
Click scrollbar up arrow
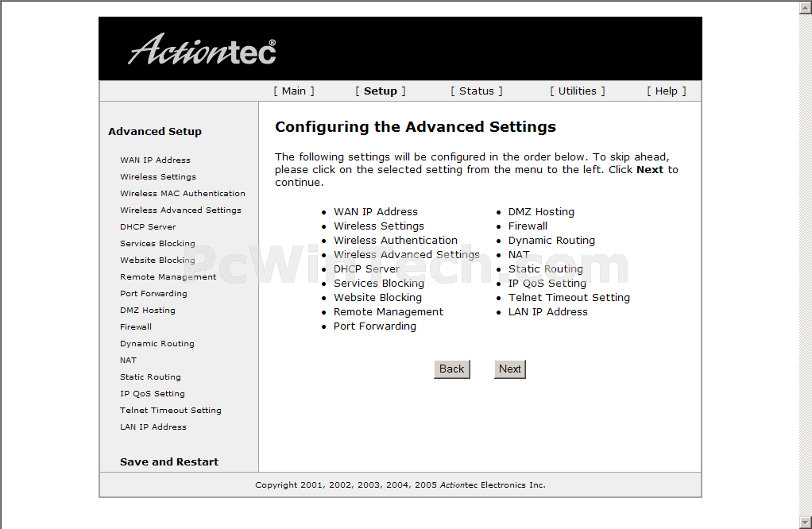tap(806, 6)
